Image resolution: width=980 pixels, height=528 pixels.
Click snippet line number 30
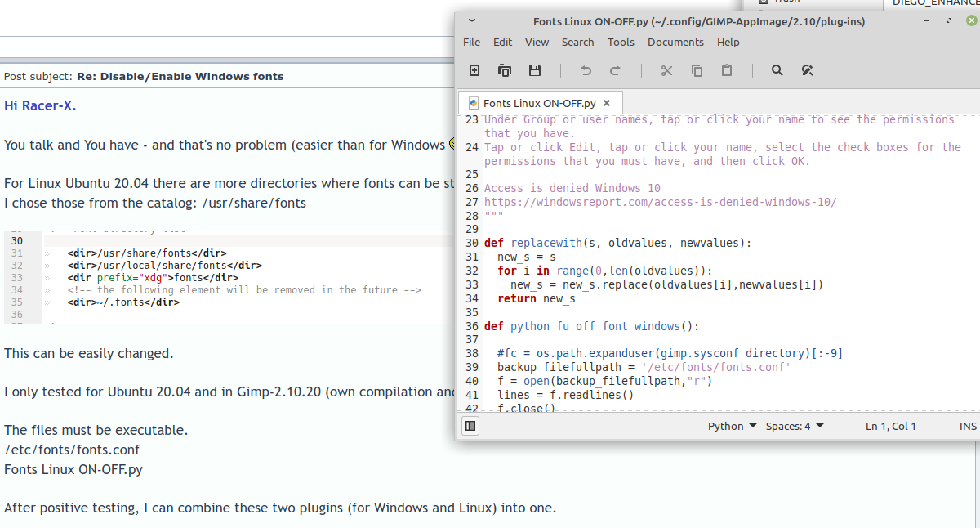click(17, 241)
